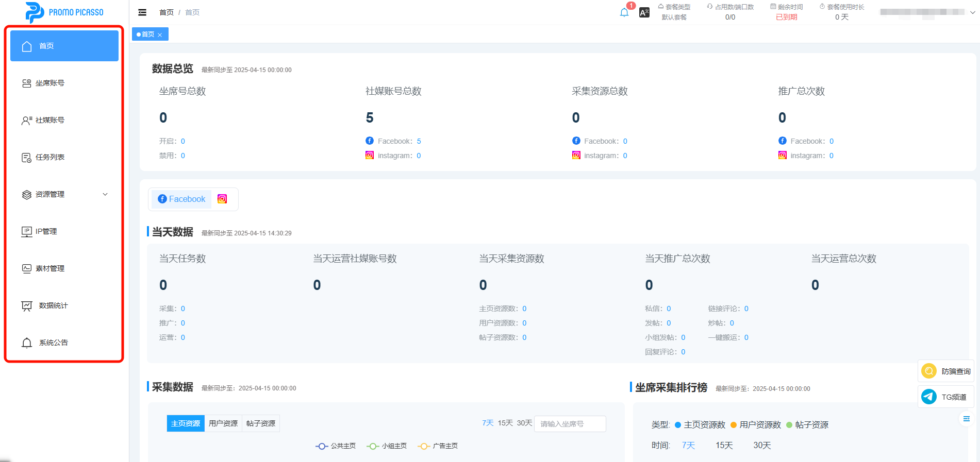Screen dimensions: 980x462
Task: Open the 防骗查询 floating icon
Action: pos(929,371)
